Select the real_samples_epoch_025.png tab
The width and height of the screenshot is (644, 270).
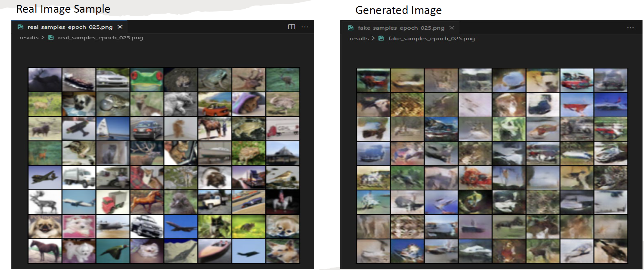[70, 27]
